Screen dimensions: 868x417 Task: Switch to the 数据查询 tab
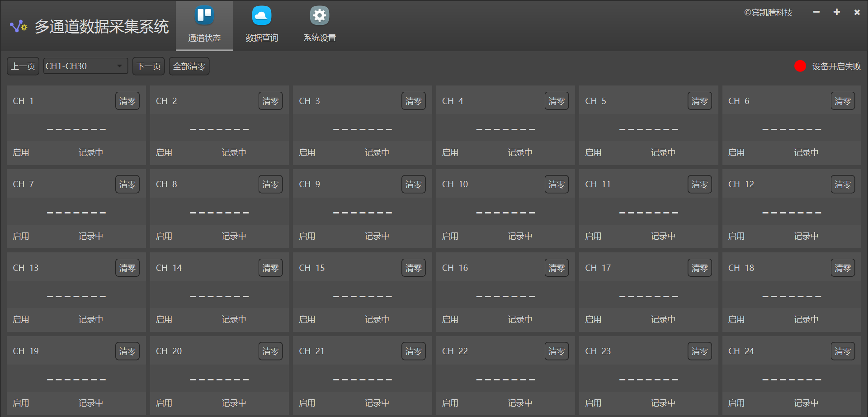click(x=262, y=26)
